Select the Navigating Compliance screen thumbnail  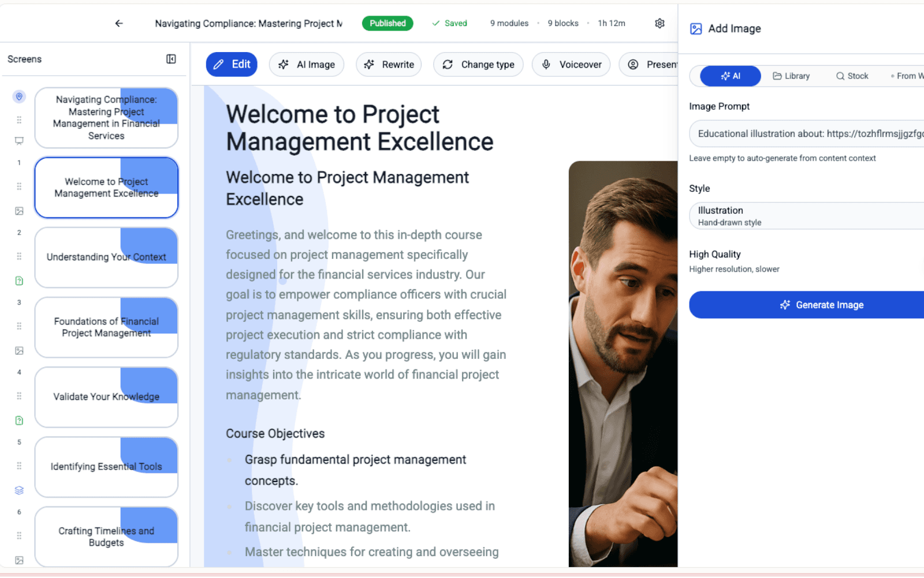pyautogui.click(x=106, y=118)
